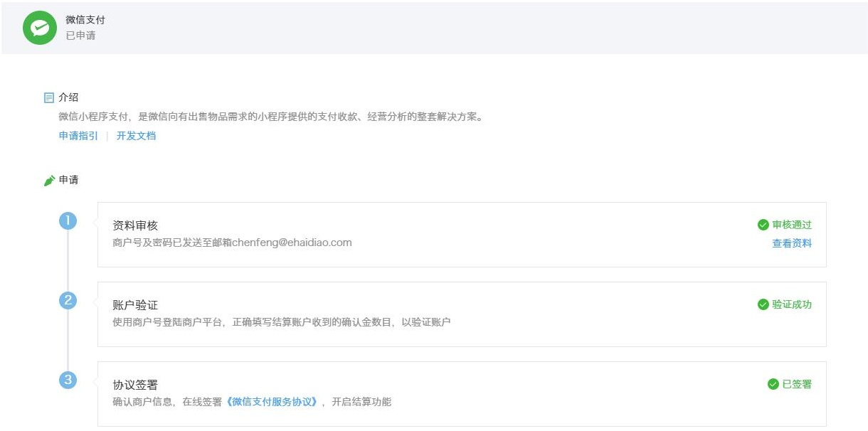868x431 pixels.
Task: Click the 微信小程序支付 introduction description
Action: click(x=271, y=117)
